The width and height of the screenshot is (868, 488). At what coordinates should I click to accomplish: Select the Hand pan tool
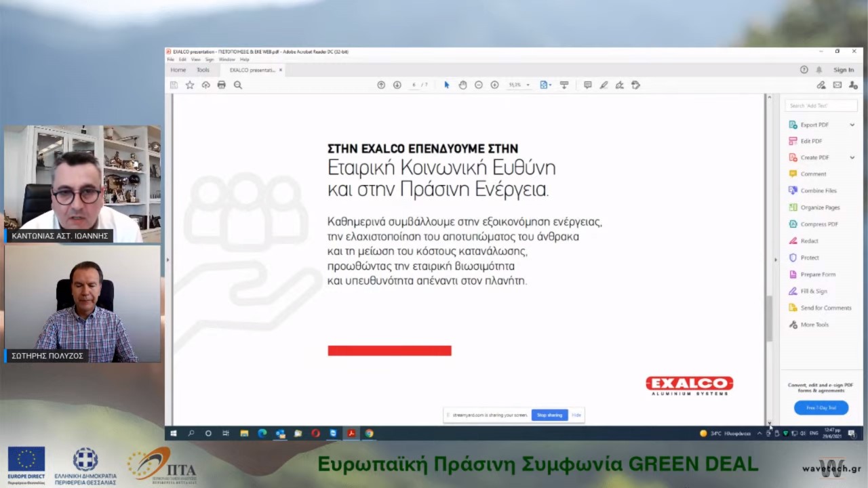click(462, 85)
